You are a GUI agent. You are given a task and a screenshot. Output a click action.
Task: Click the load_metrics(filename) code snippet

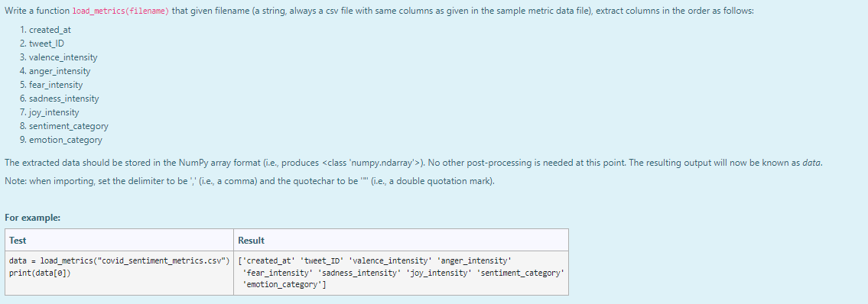coord(121,11)
